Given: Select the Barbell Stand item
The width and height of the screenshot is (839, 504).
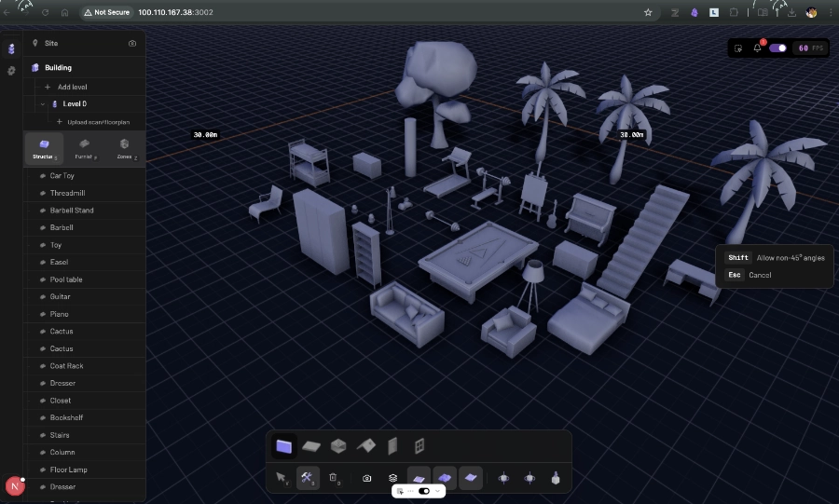Looking at the screenshot, I should pos(85,211).
